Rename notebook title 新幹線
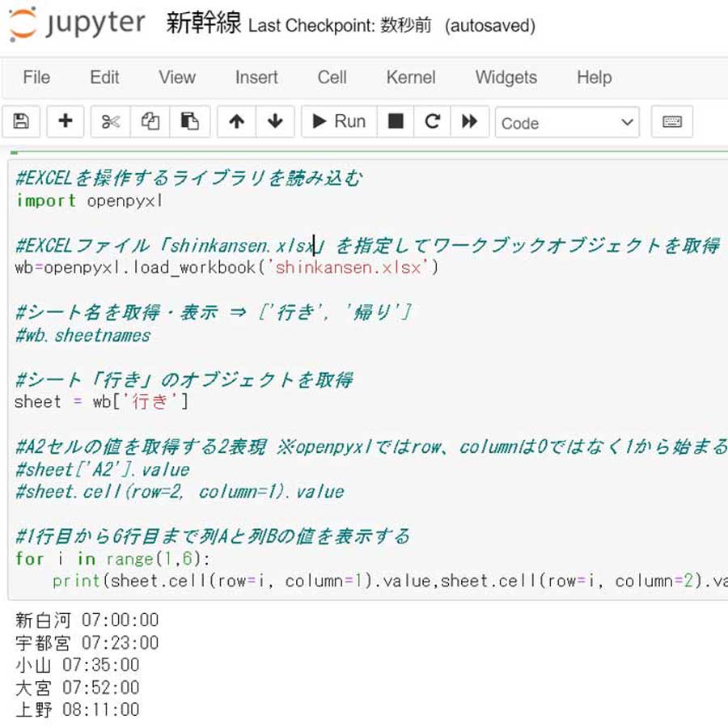 click(x=204, y=23)
